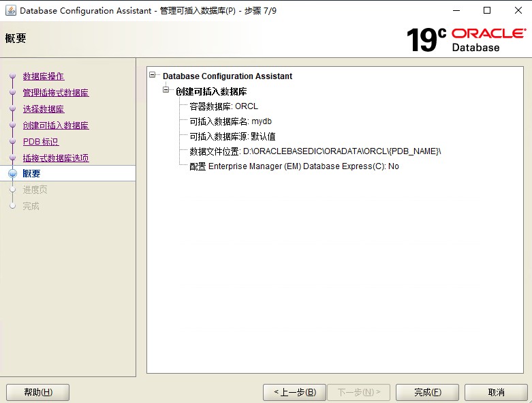This screenshot has height=403, width=532.
Task: Collapse the Database Configuration Assistant tree root
Action: (153, 75)
